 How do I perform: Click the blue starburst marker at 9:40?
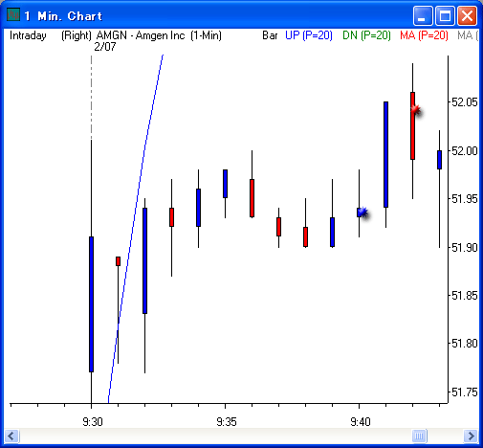362,213
